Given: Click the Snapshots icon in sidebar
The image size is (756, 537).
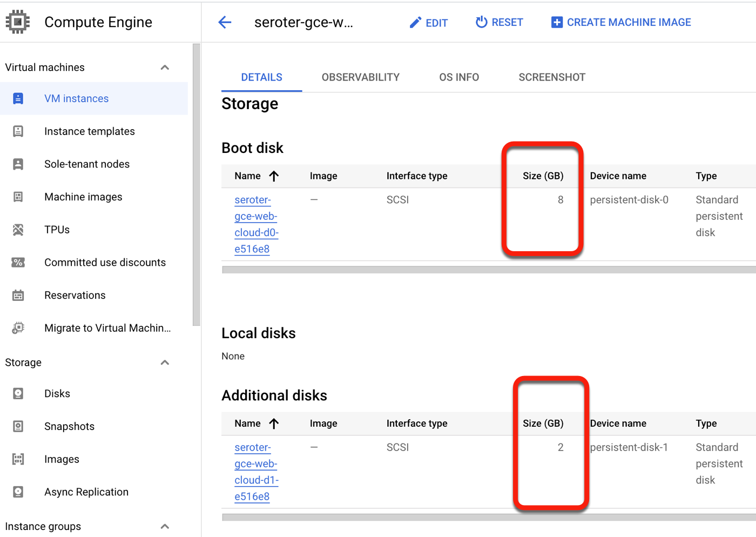Looking at the screenshot, I should (18, 427).
